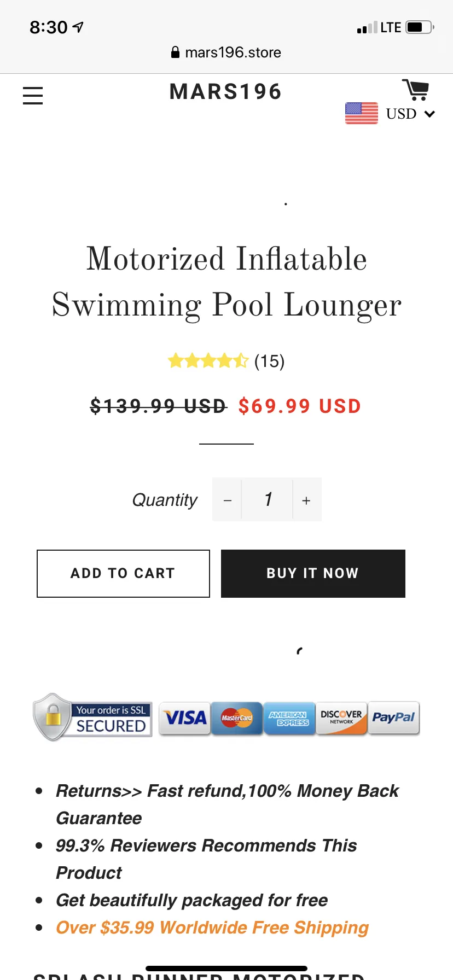Open the (15) reviews count link
The height and width of the screenshot is (980, 453).
click(269, 361)
